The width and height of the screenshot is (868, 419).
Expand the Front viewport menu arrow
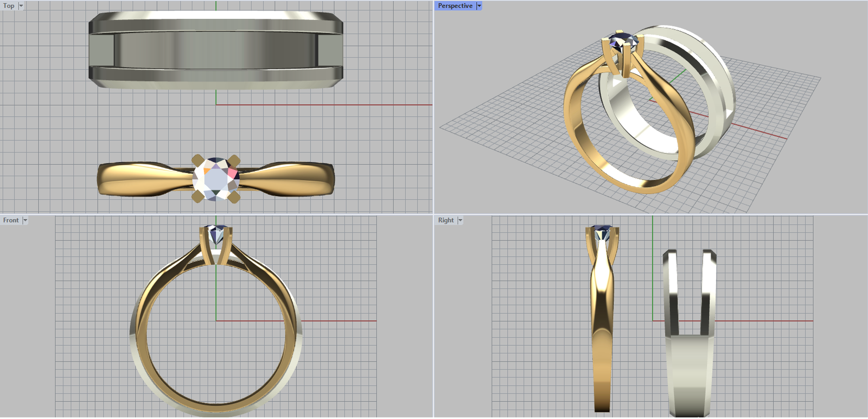25,220
